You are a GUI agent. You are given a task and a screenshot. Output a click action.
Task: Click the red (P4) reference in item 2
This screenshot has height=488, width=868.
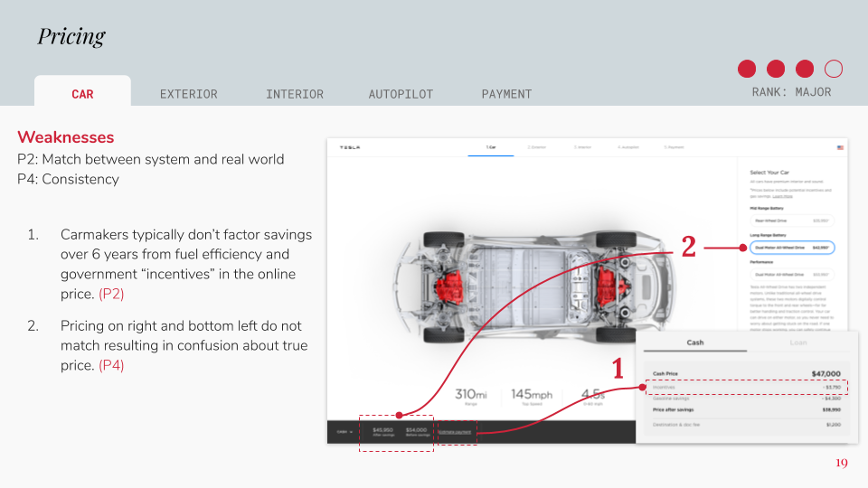coord(111,365)
